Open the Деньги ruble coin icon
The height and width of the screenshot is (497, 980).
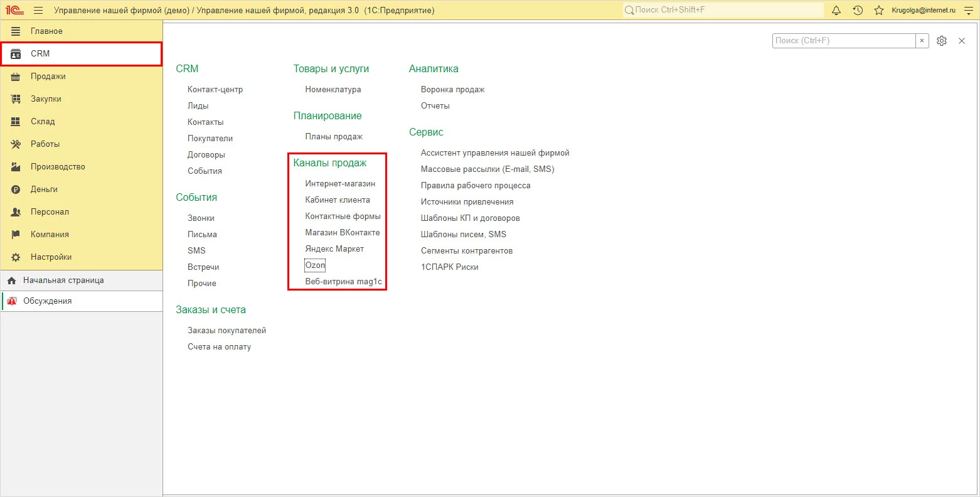(16, 190)
